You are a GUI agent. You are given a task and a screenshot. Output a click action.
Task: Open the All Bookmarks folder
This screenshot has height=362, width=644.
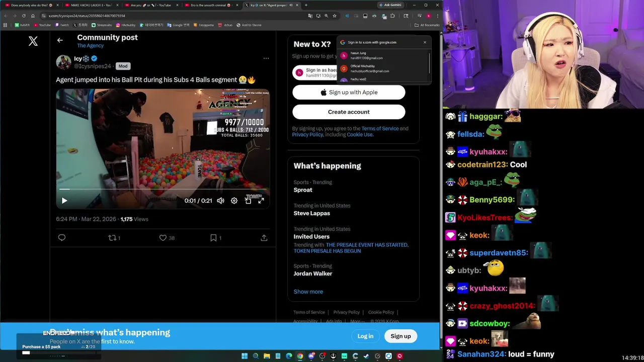coord(427,25)
